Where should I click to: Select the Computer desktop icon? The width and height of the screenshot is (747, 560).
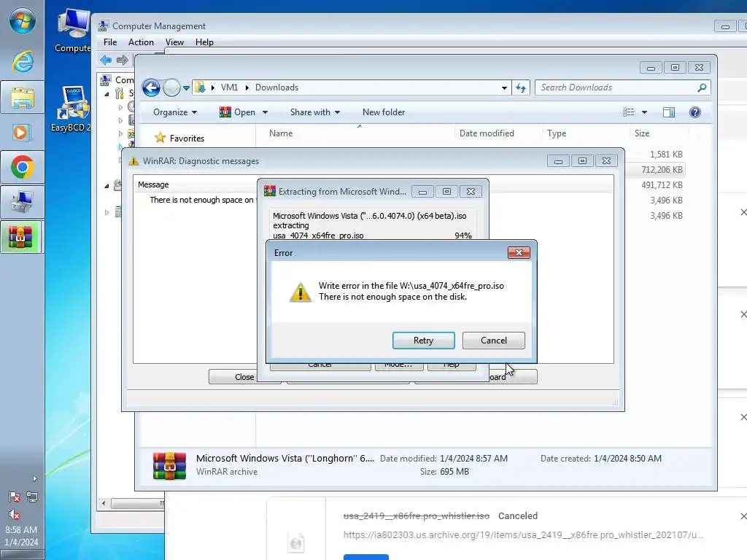point(72,31)
